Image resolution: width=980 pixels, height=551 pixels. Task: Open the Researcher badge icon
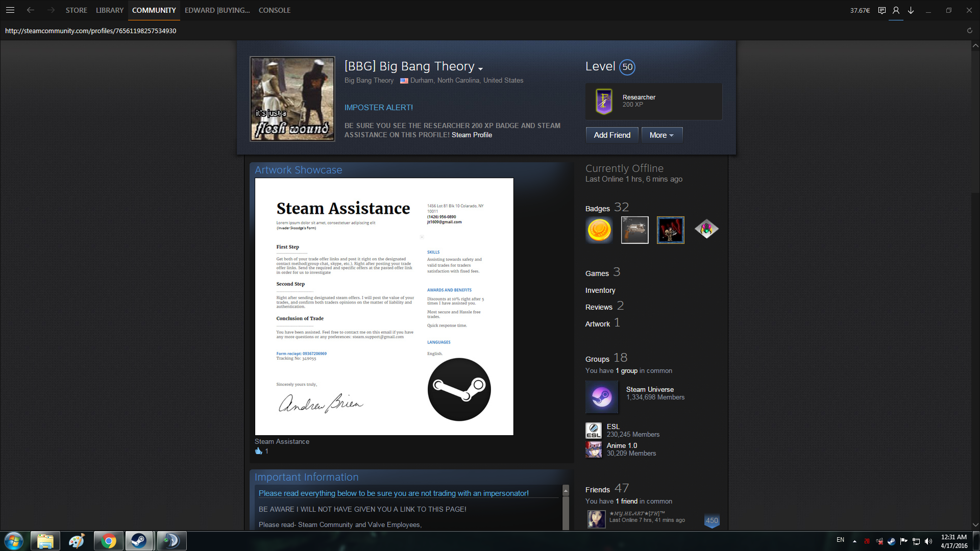click(604, 101)
